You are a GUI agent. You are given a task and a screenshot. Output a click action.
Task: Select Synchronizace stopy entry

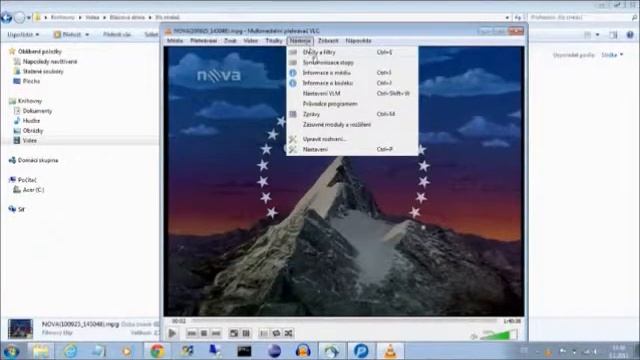[352, 62]
